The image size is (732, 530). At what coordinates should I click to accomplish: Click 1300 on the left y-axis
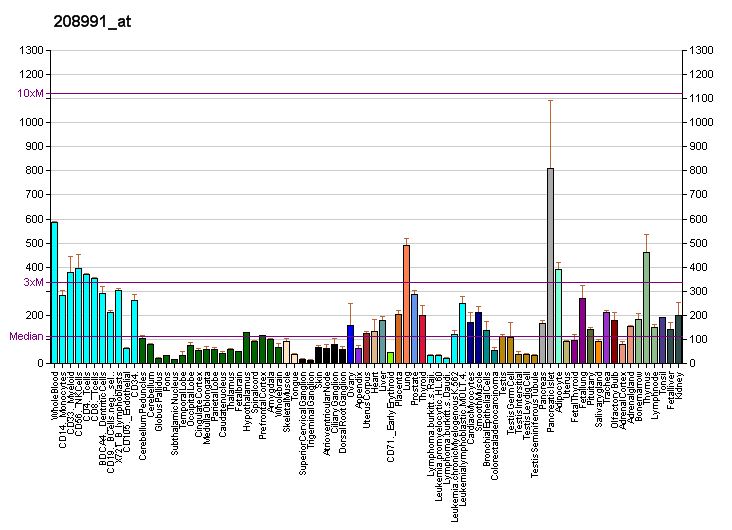pyautogui.click(x=31, y=50)
